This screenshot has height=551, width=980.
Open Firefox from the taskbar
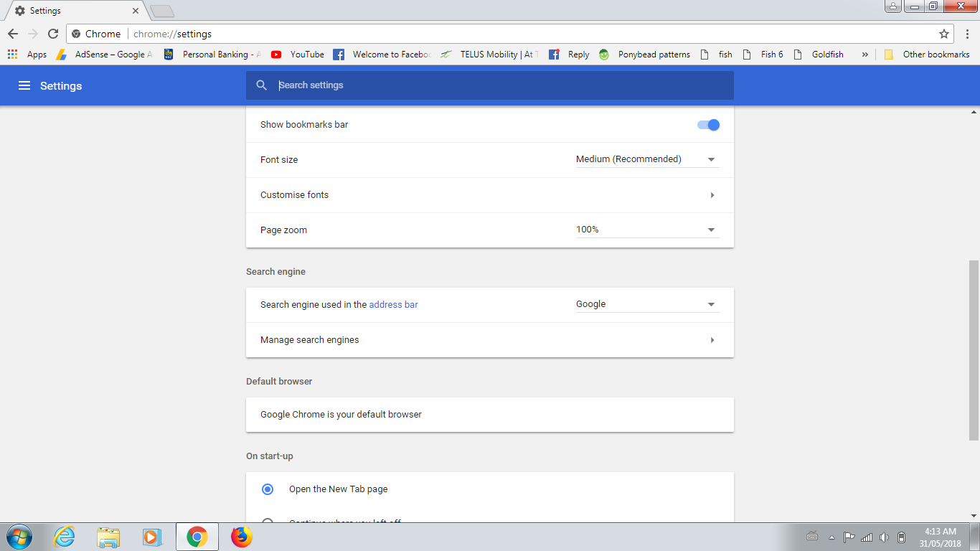point(242,537)
